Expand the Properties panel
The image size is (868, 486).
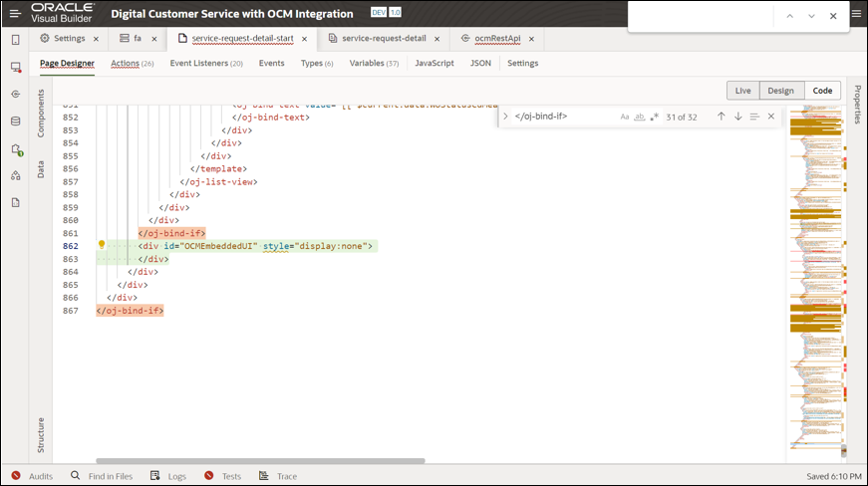coord(857,104)
